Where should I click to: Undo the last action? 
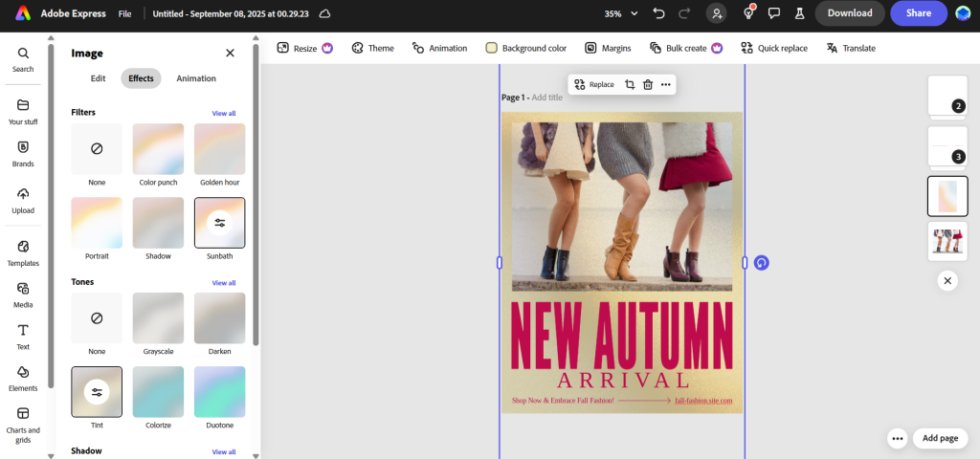tap(658, 13)
